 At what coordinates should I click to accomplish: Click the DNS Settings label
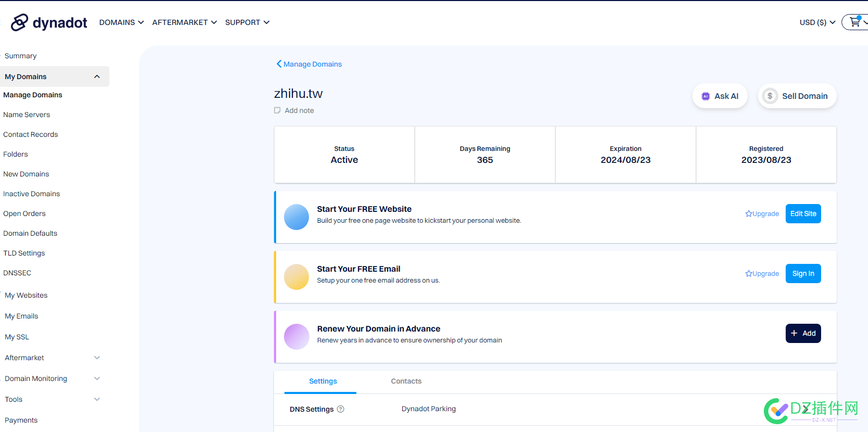pos(312,409)
